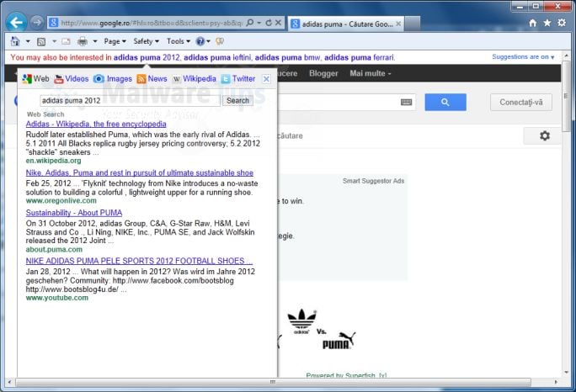The width and height of the screenshot is (576, 392).
Task: Click the browser address bar URL
Action: pos(152,23)
